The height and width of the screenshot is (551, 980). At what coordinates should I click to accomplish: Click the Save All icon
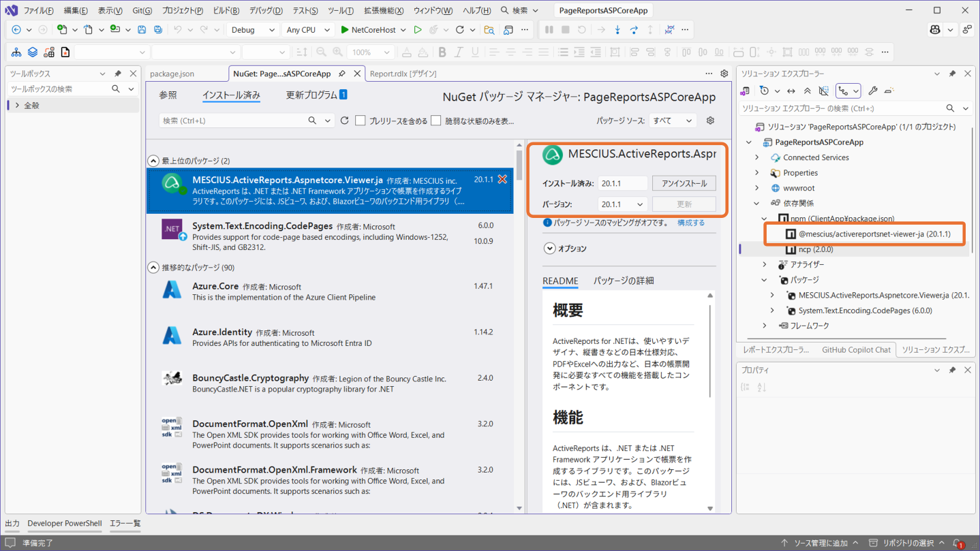[158, 30]
